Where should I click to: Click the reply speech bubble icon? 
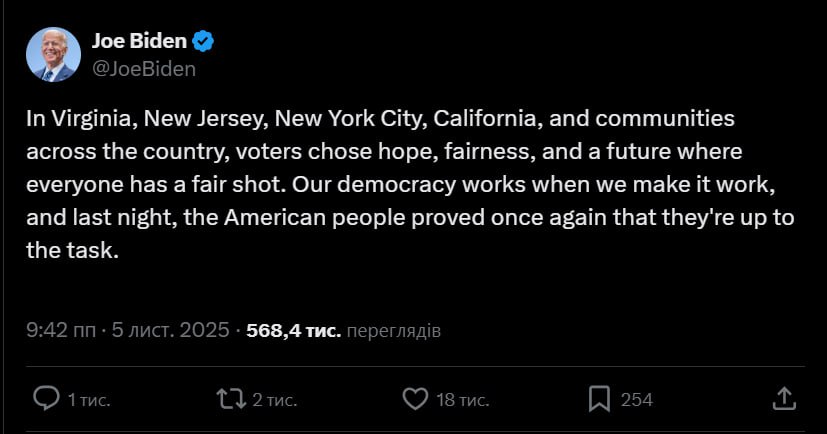tap(47, 399)
